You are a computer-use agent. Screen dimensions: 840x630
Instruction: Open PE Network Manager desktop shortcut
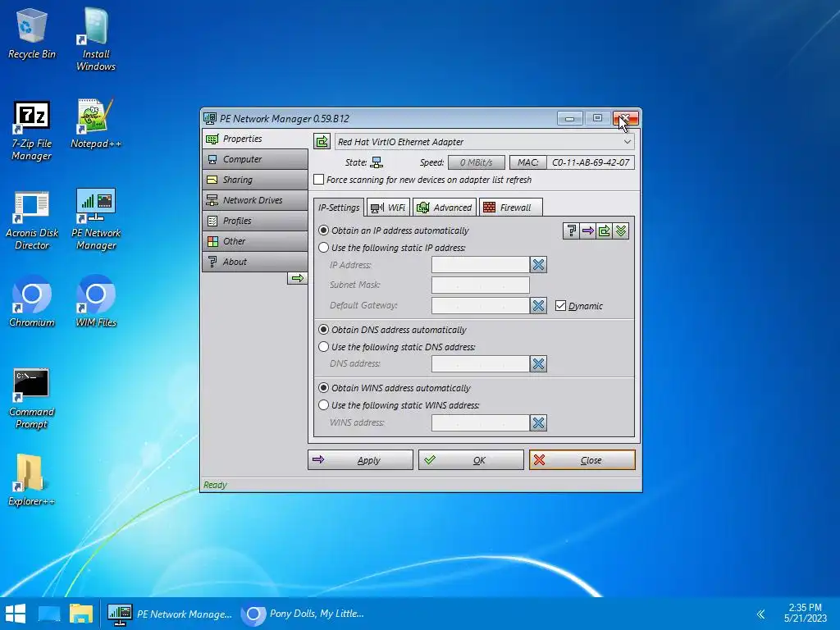pos(96,219)
